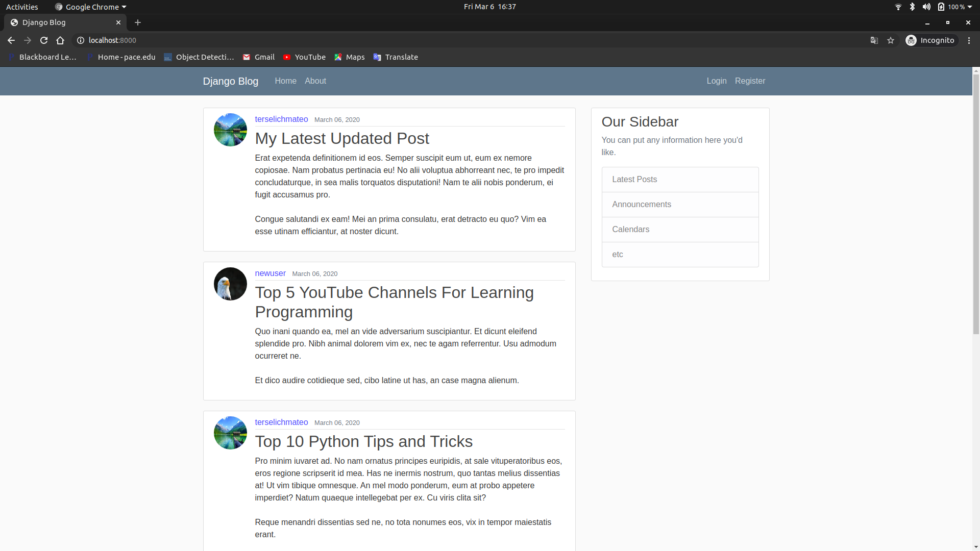Reload the page with the refresh icon
The height and width of the screenshot is (551, 980).
[x=44, y=40]
